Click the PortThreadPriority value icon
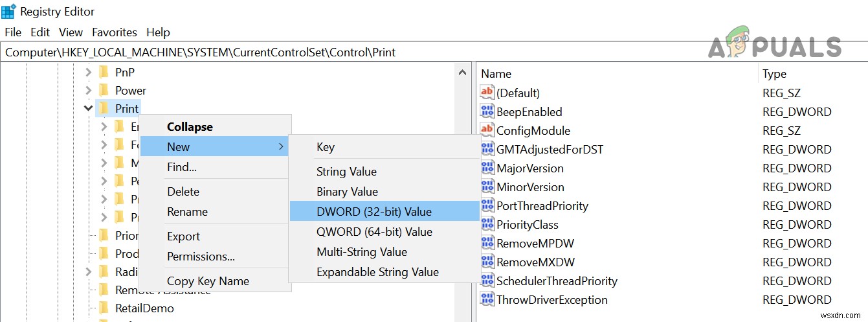868x322 pixels. 487,205
